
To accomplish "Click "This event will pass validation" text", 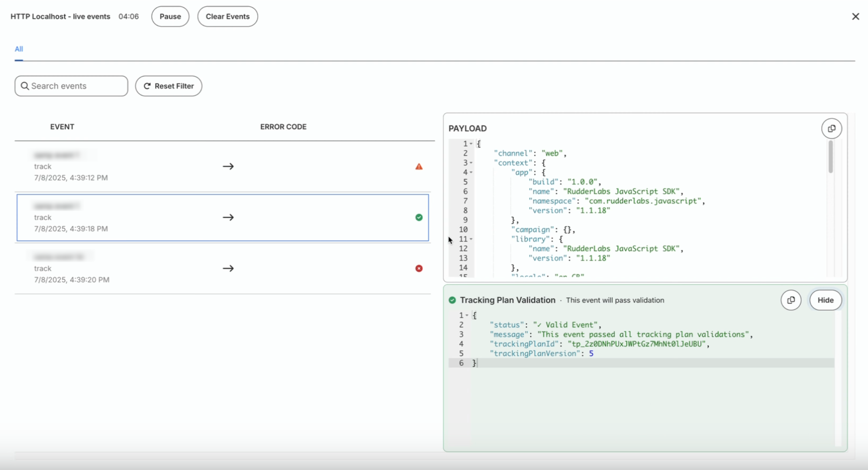I will pyautogui.click(x=615, y=300).
